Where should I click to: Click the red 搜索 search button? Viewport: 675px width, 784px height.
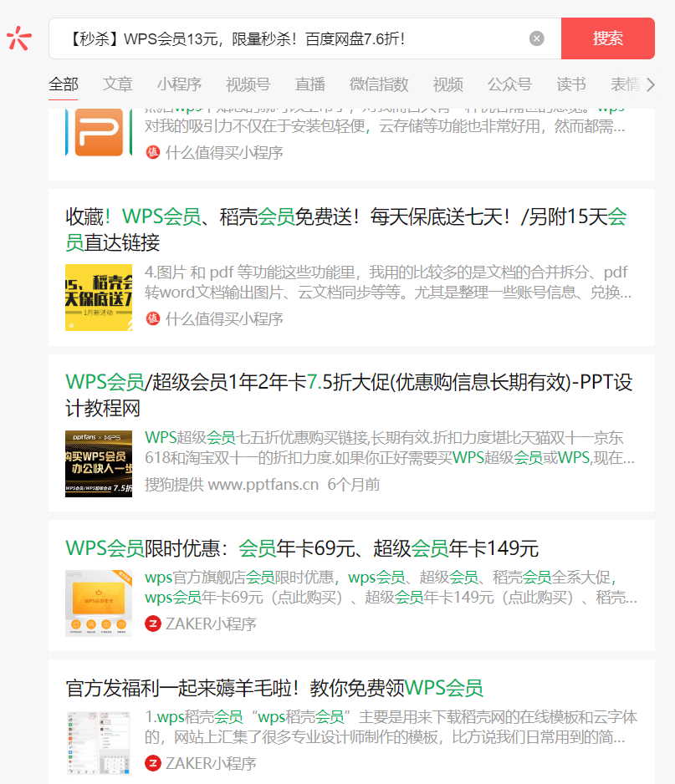click(608, 38)
